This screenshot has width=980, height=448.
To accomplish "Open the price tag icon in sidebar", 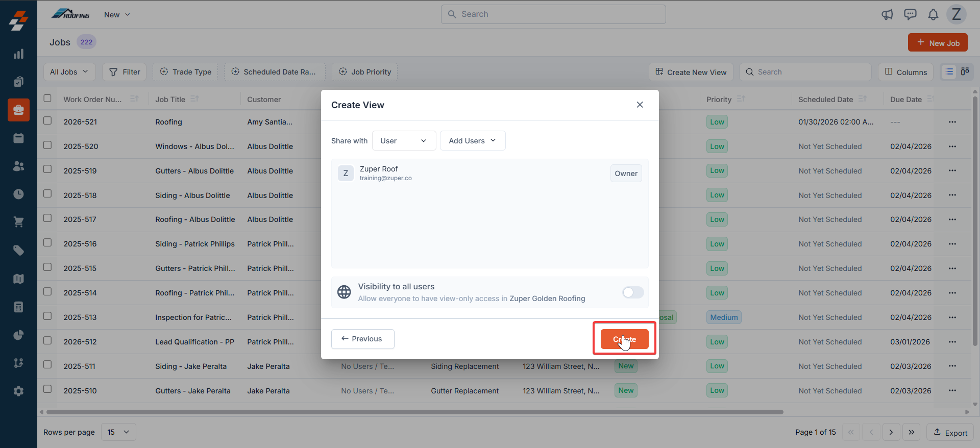I will click(18, 250).
